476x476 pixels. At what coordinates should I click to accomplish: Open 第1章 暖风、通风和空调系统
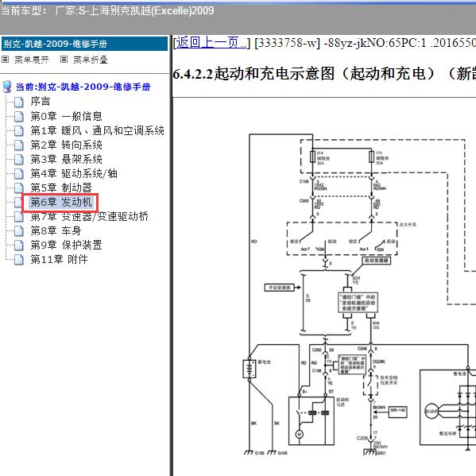coord(97,130)
